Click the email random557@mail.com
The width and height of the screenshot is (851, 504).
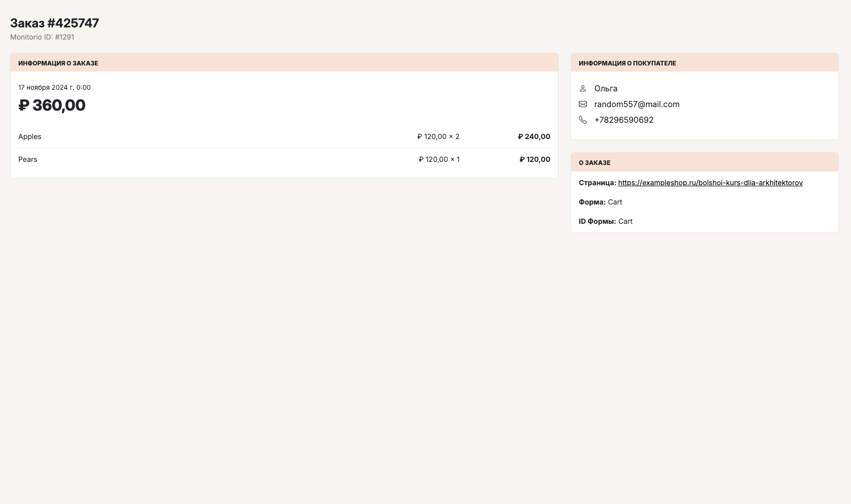[636, 104]
